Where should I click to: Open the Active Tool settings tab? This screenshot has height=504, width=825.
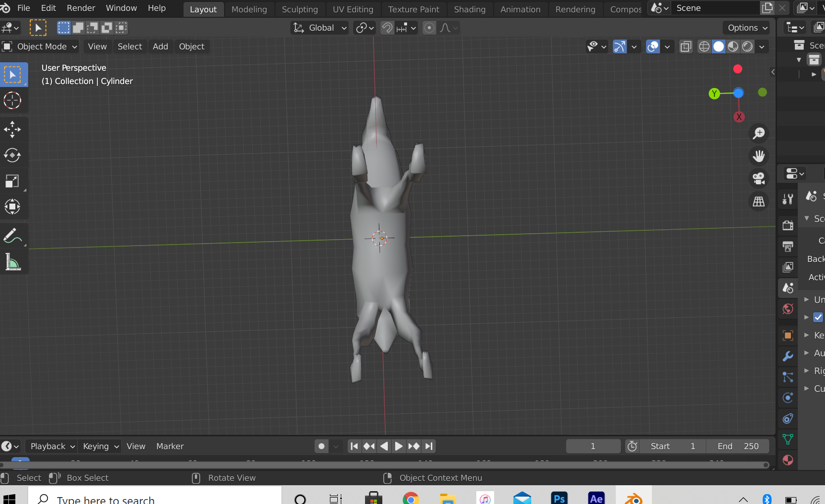788,199
